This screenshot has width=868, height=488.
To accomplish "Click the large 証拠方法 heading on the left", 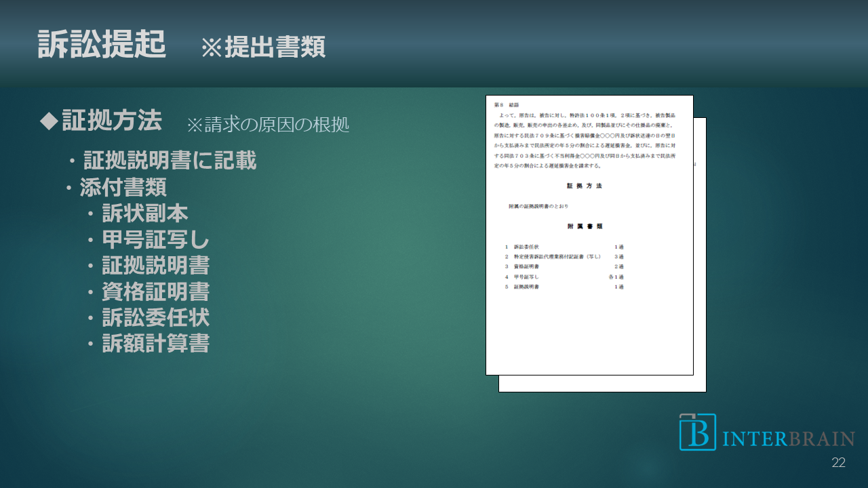I will (112, 121).
